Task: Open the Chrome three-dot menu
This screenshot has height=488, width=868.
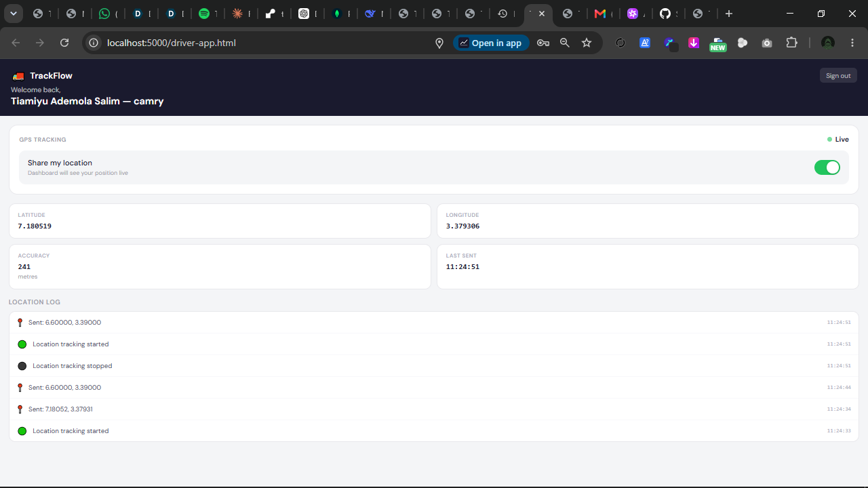Action: 852,43
